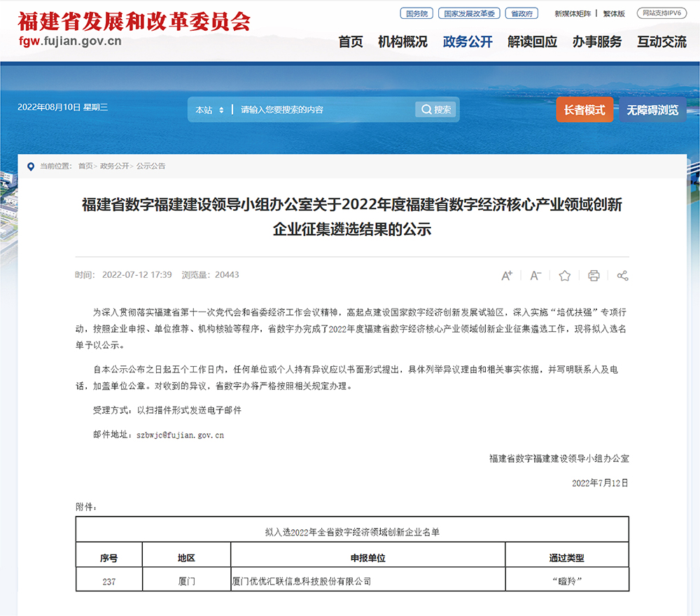Open the 政务公开 navigation item
This screenshot has height=616, width=700.
[x=468, y=41]
